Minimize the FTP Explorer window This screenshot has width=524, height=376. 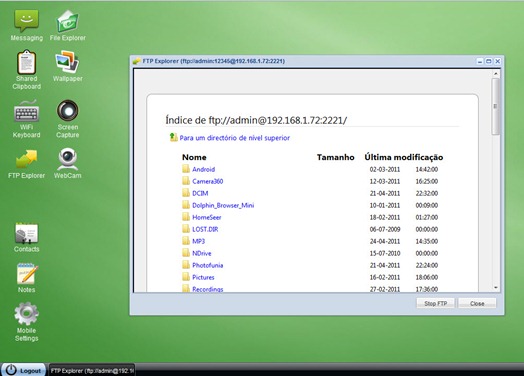480,61
